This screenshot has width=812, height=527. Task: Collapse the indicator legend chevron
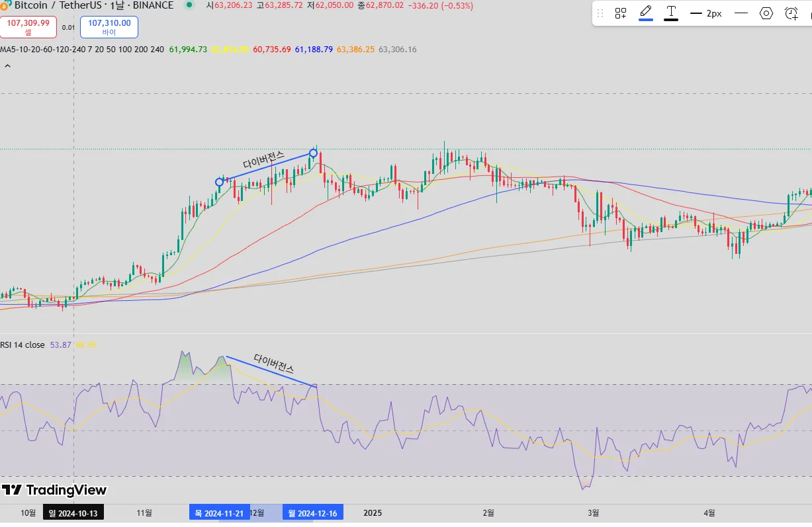pyautogui.click(x=7, y=66)
